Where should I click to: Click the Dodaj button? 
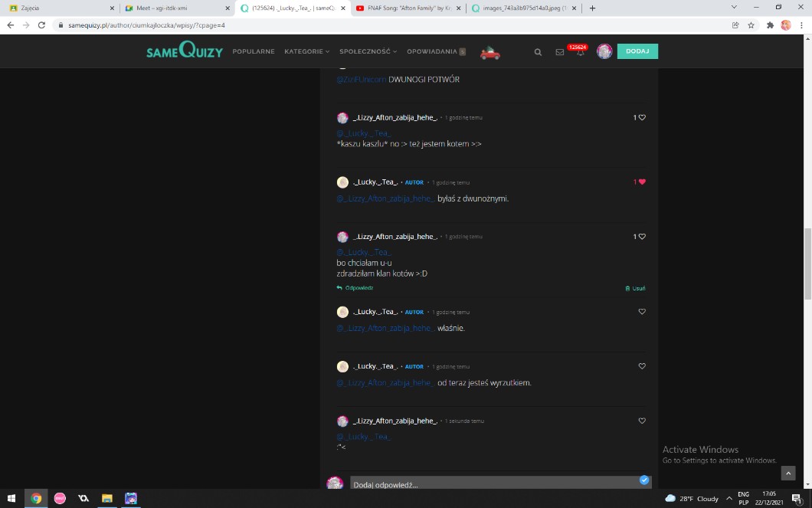click(x=637, y=51)
